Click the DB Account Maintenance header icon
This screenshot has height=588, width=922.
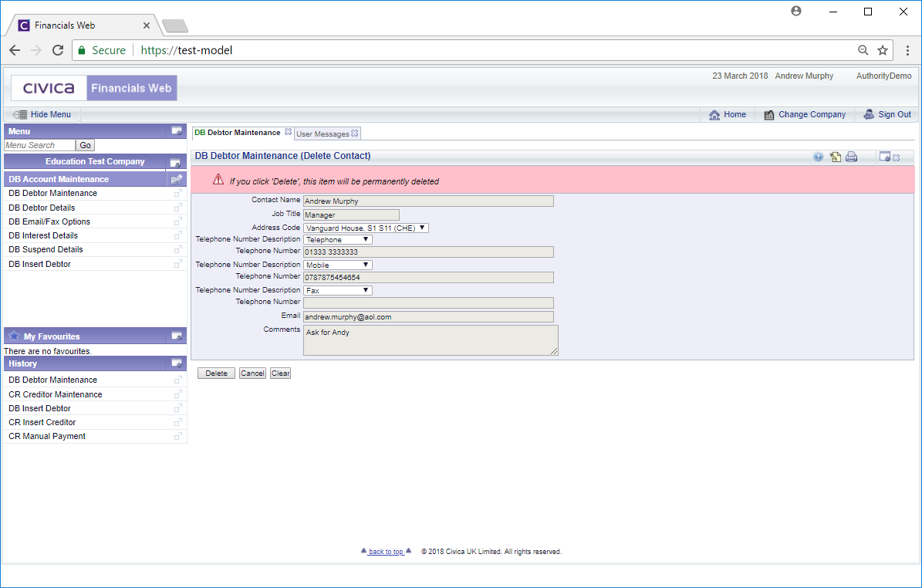[x=177, y=179]
